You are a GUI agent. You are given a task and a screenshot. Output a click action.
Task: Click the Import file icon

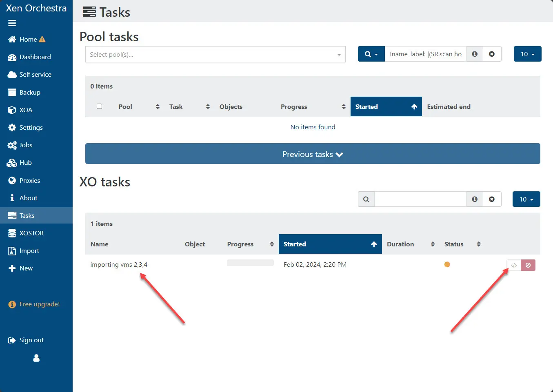12,250
